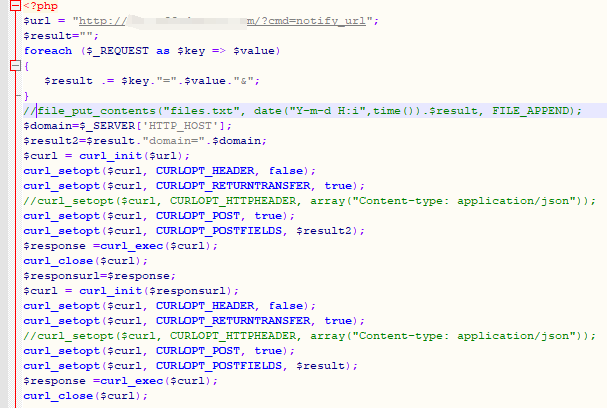Viewport: 607px width, 408px height.
Task: Click the curl_init($url) call
Action: click(127, 155)
